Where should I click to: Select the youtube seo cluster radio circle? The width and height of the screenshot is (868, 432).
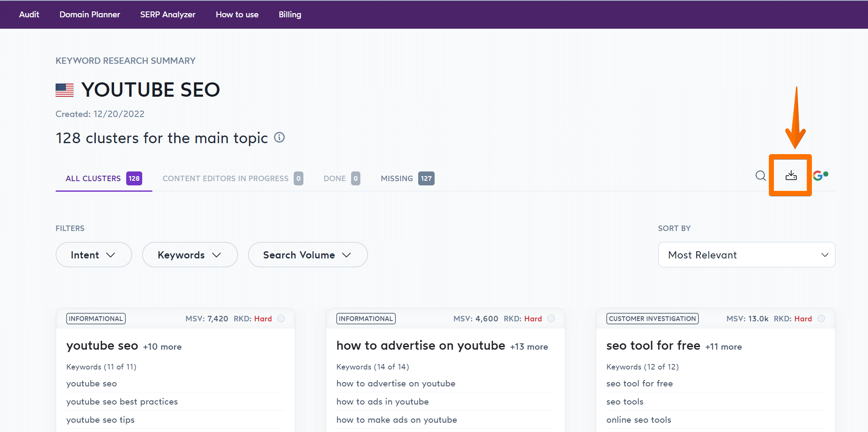pyautogui.click(x=281, y=318)
